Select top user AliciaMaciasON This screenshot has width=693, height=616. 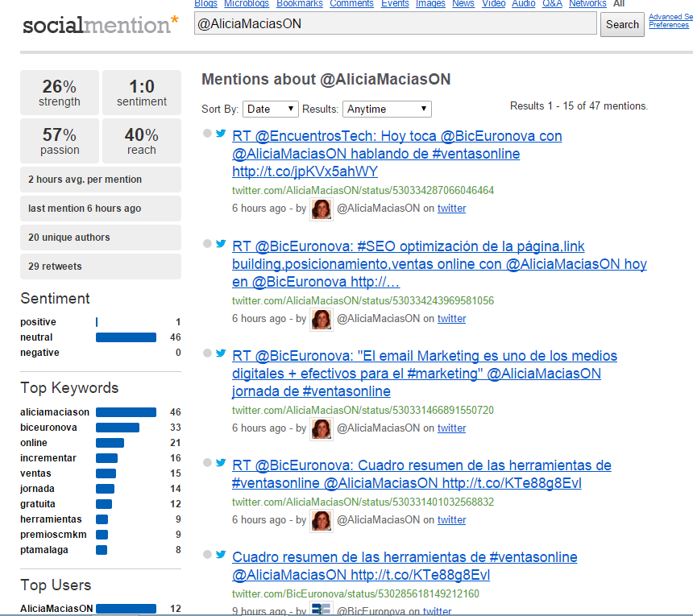pos(56,609)
